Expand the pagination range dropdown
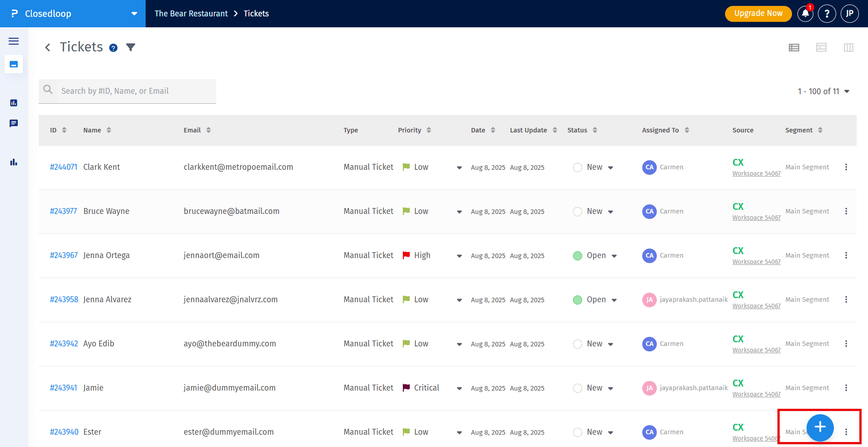 (847, 91)
